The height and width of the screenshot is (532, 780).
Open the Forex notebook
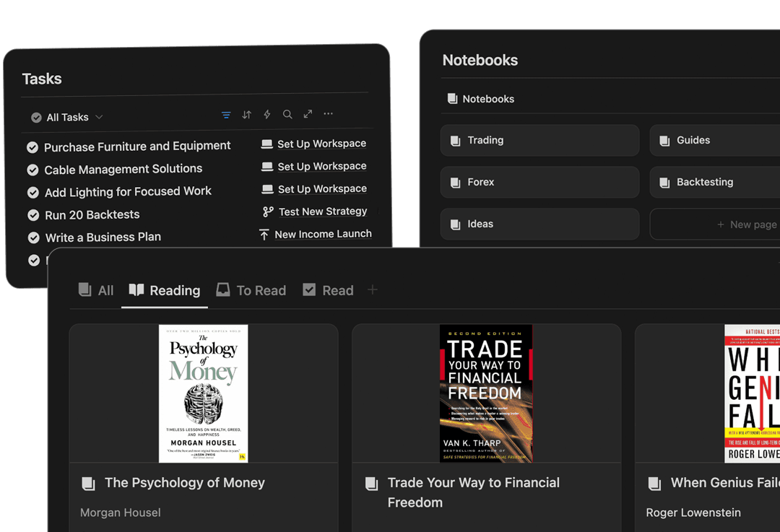pos(539,183)
